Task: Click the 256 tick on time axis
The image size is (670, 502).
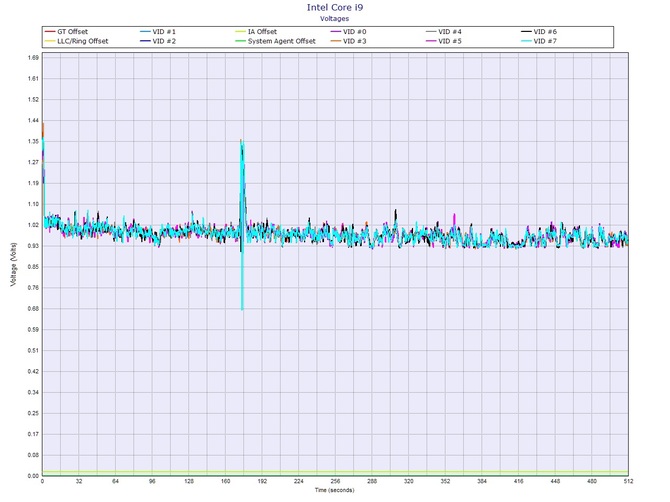Action: (x=335, y=481)
